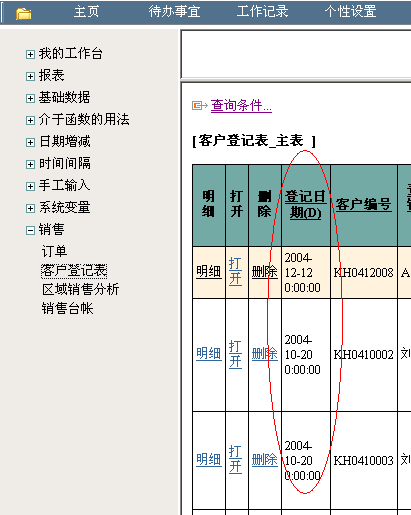411x515 pixels.
Task: Select 区域销售分析 in sidebar
Action: pyautogui.click(x=80, y=289)
